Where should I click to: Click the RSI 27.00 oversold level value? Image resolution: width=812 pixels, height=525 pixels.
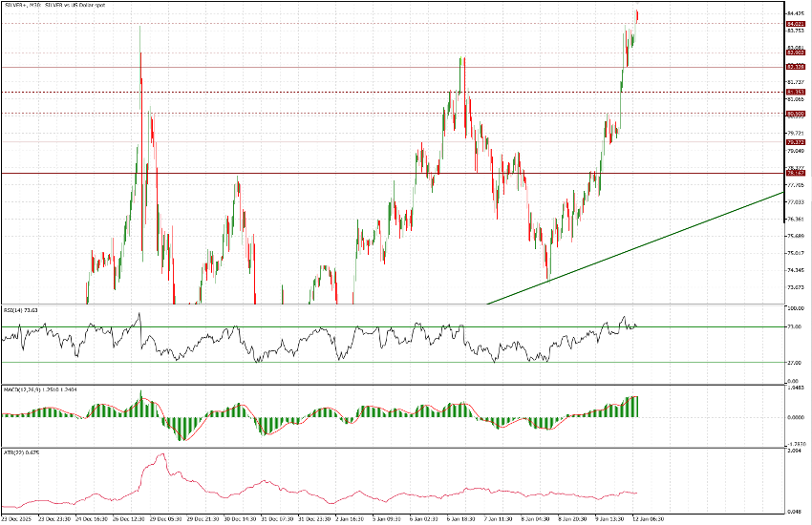(794, 363)
